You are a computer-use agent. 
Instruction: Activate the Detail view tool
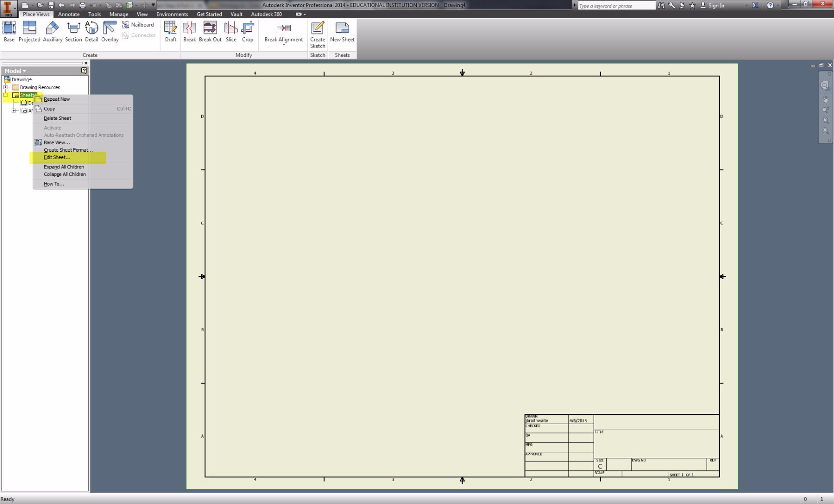click(x=91, y=32)
